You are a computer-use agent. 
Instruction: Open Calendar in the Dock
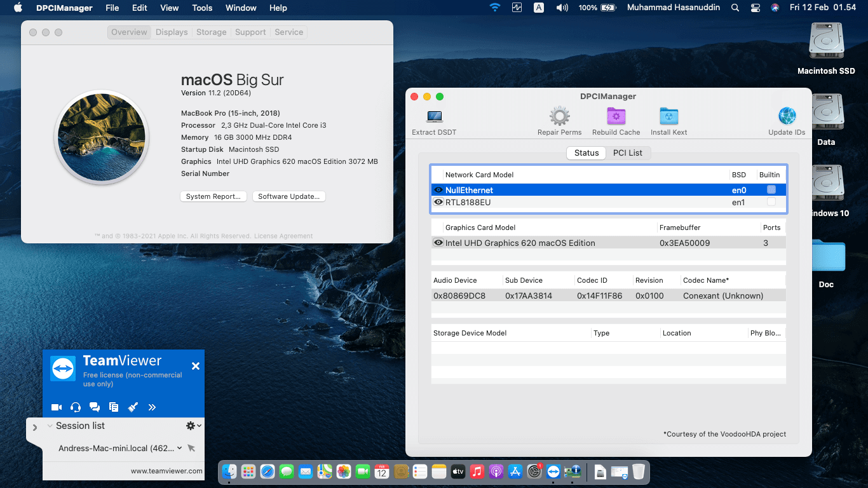[x=382, y=471]
